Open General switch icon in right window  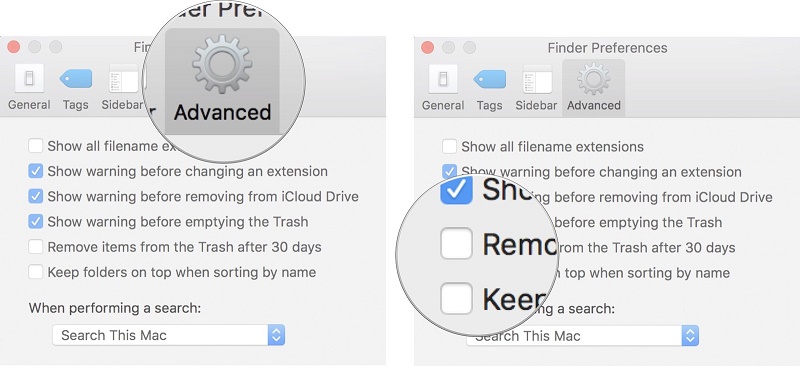(x=443, y=80)
